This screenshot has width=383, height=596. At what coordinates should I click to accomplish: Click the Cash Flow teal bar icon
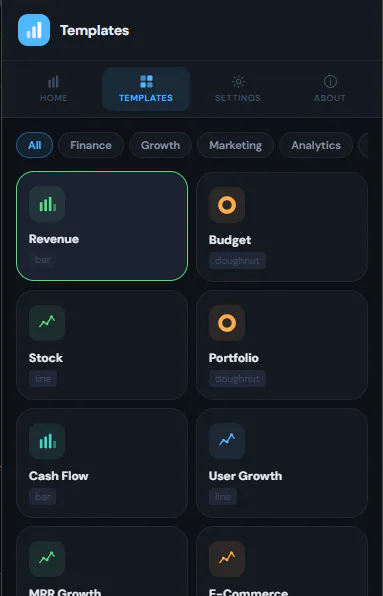[x=47, y=441]
